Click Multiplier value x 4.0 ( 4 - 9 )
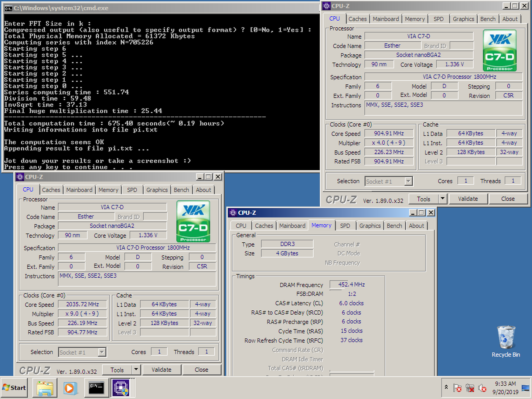Viewport: 532px width, 399px height. coord(389,143)
